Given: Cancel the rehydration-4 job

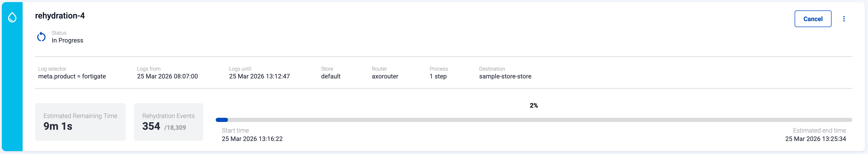Looking at the screenshot, I should (812, 19).
